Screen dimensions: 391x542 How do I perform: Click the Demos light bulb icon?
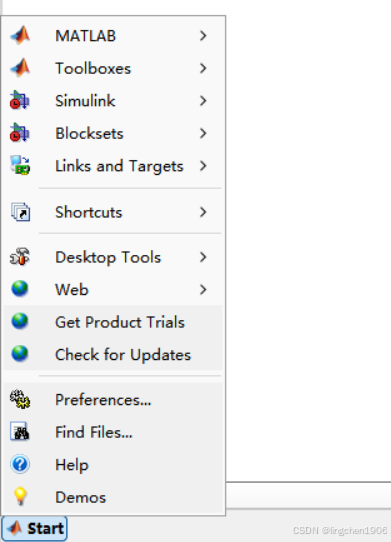click(20, 497)
